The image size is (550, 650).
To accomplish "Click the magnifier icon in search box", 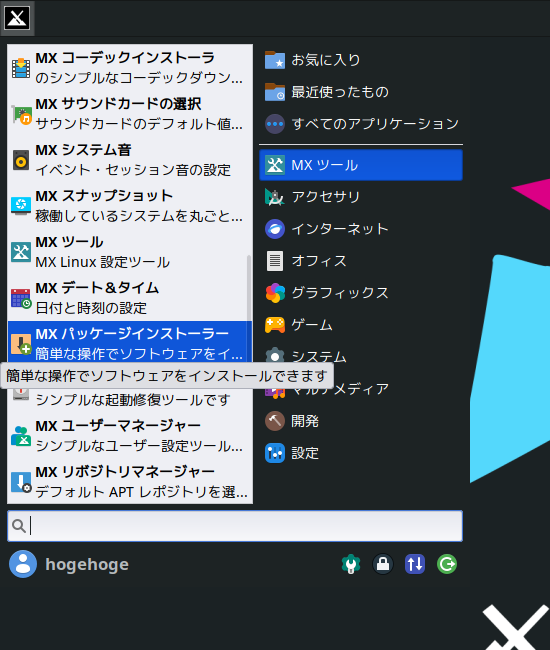I will (x=19, y=526).
